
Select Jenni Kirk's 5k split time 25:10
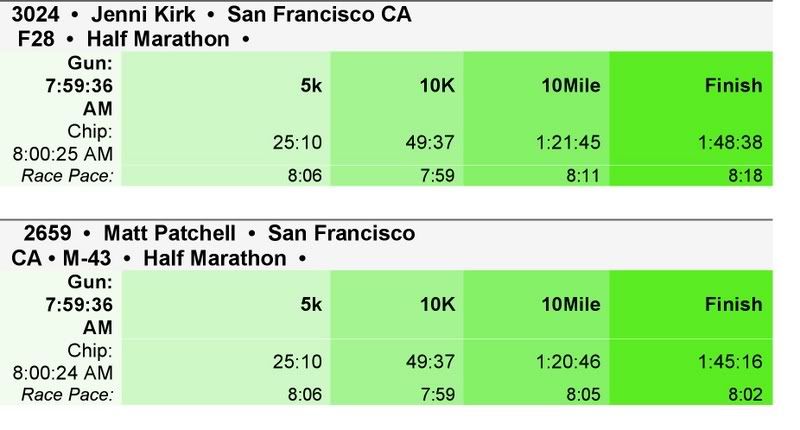click(297, 142)
